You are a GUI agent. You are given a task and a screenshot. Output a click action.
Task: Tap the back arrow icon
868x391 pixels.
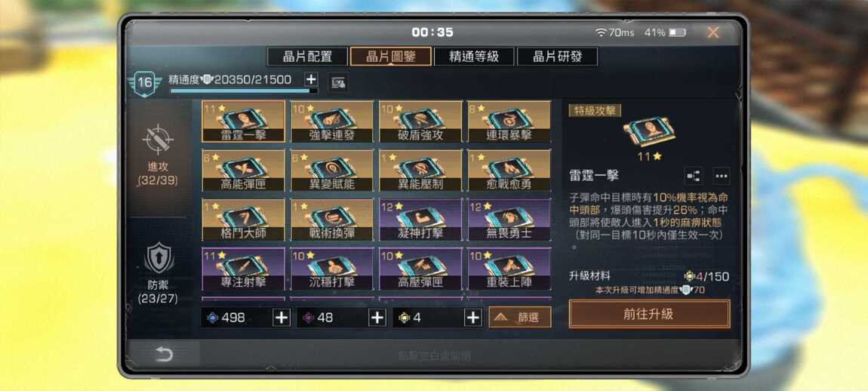click(164, 355)
